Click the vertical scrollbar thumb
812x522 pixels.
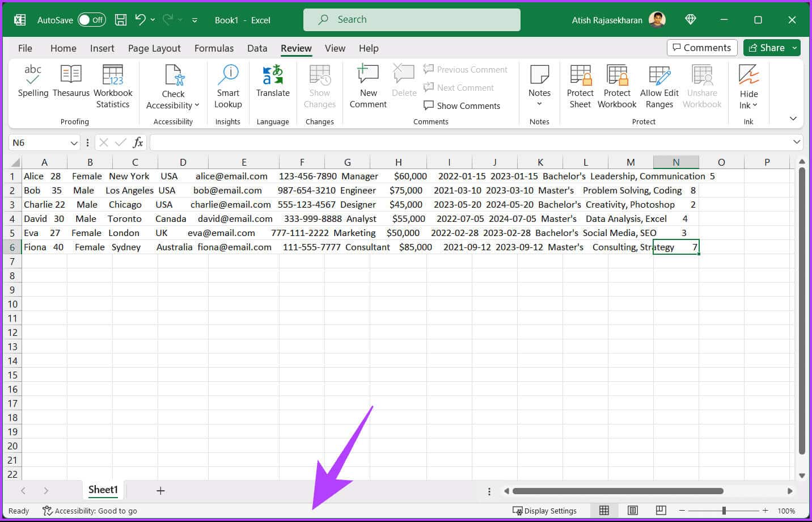click(x=802, y=310)
